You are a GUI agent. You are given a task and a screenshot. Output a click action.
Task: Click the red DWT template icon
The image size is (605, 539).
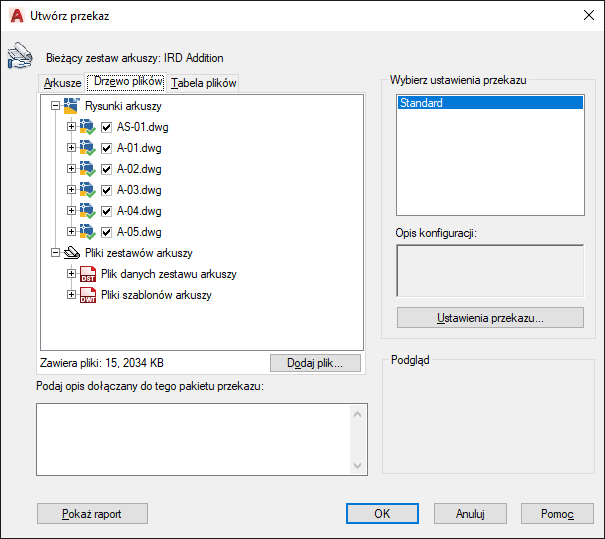(x=88, y=295)
